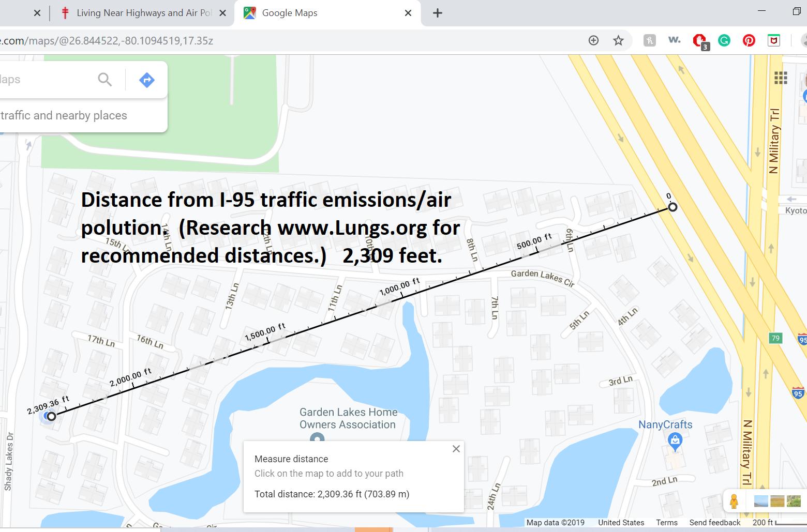Select the Street View pegman
Image resolution: width=807 pixels, height=532 pixels.
(x=734, y=501)
